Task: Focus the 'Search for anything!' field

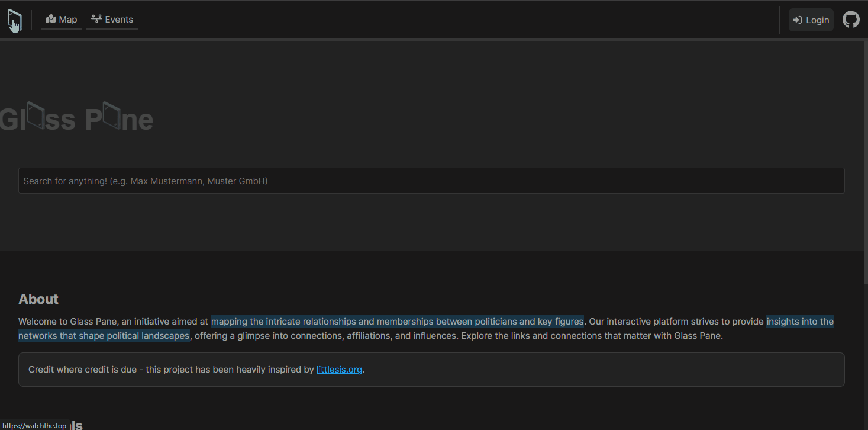Action: coord(431,181)
